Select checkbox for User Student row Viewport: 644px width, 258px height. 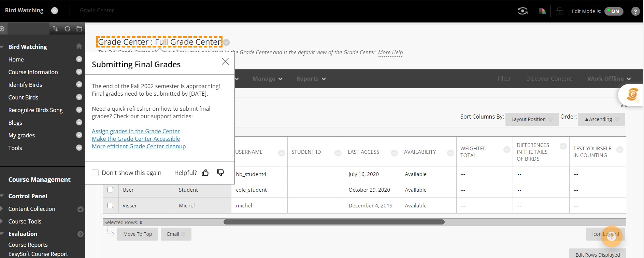[110, 190]
